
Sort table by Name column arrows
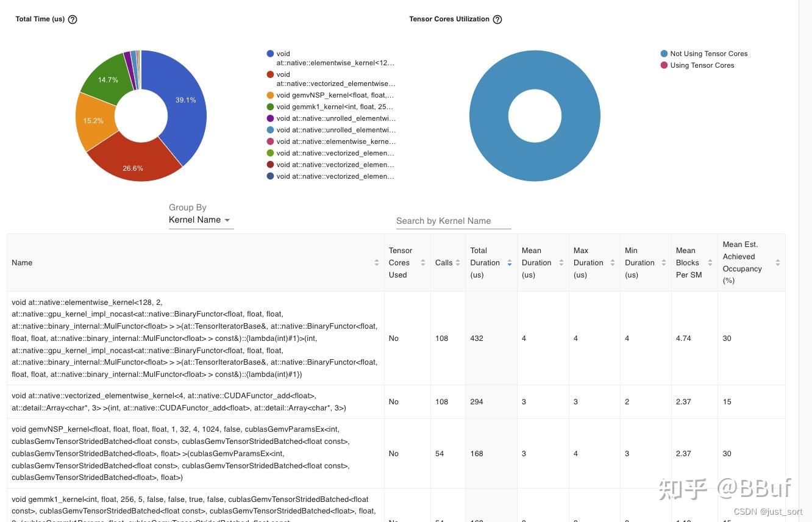pos(376,263)
